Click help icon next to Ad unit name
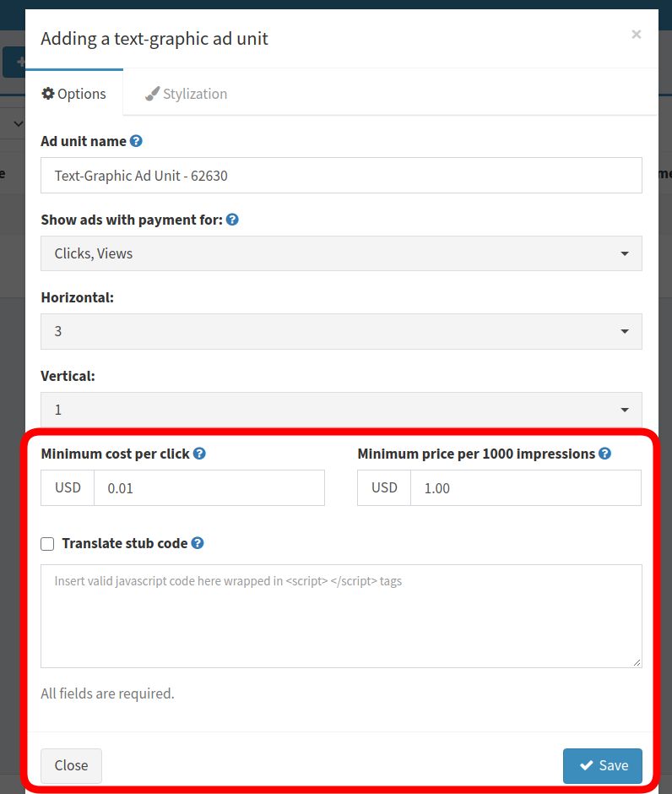 (136, 141)
